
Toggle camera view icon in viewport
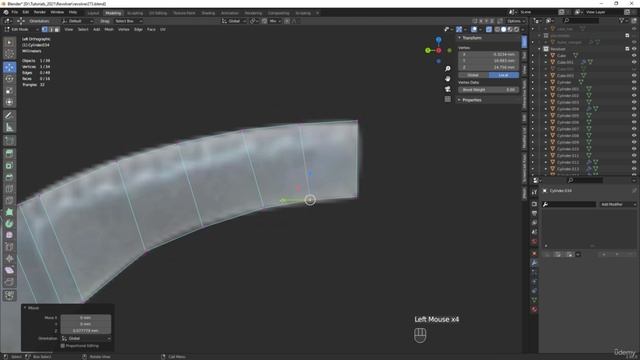pyautogui.click(x=448, y=89)
